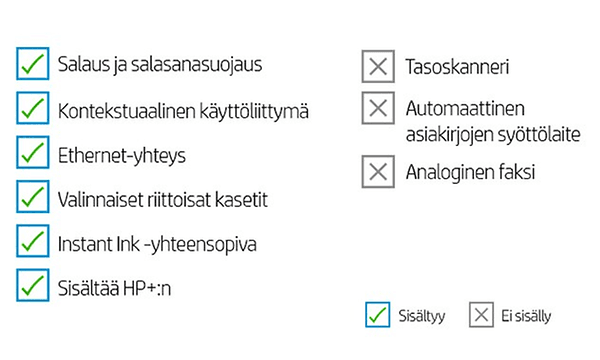The height and width of the screenshot is (360, 600).
Task: Select the Instant Ink -yhteensopiva label
Action: click(157, 245)
